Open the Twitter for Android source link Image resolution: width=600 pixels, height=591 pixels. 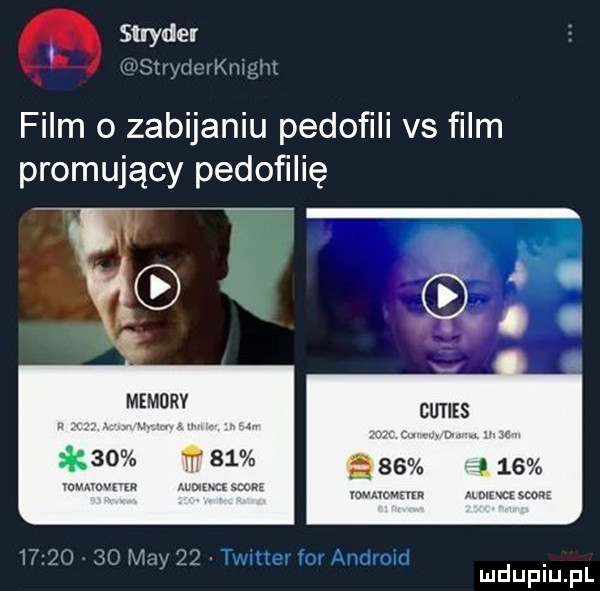pos(316,557)
